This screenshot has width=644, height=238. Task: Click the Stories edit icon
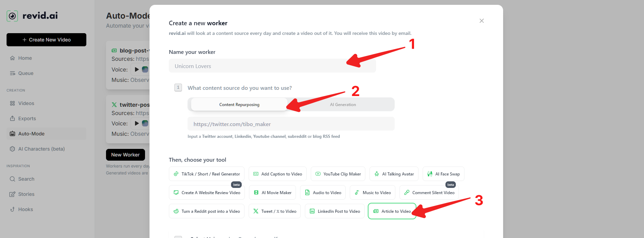pyautogui.click(x=12, y=194)
